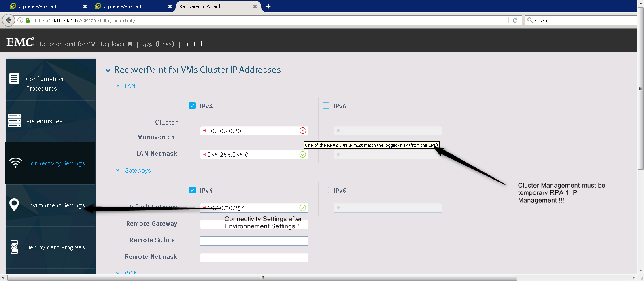The image size is (644, 281).
Task: Click the EMC logo in the header
Action: pyautogui.click(x=20, y=42)
